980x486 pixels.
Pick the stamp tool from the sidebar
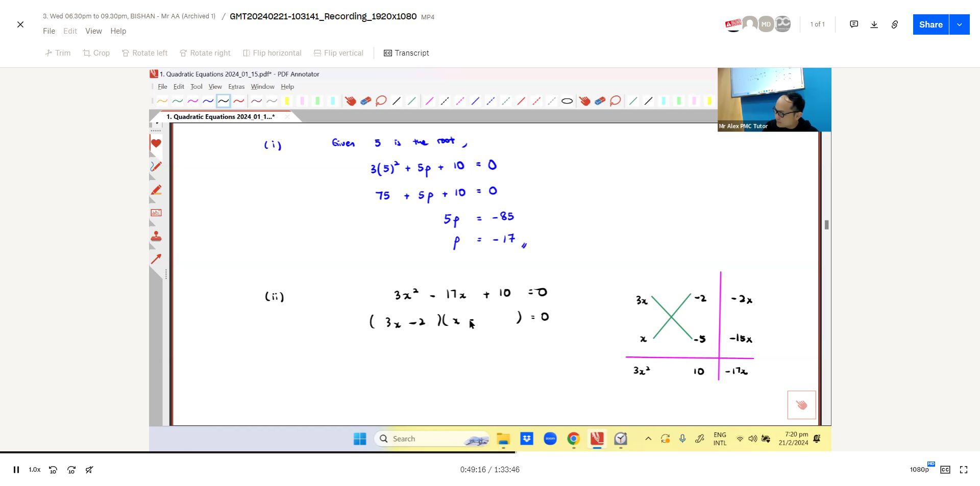(x=156, y=236)
